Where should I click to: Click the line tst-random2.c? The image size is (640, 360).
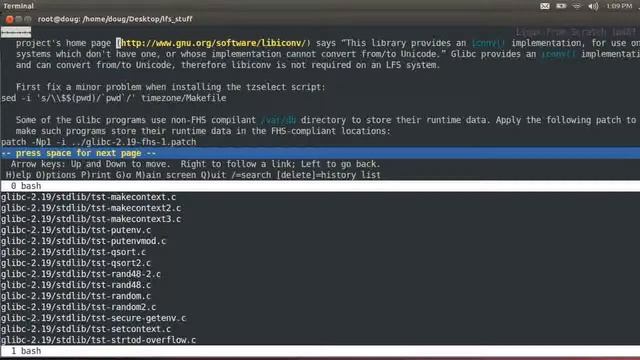point(78,307)
